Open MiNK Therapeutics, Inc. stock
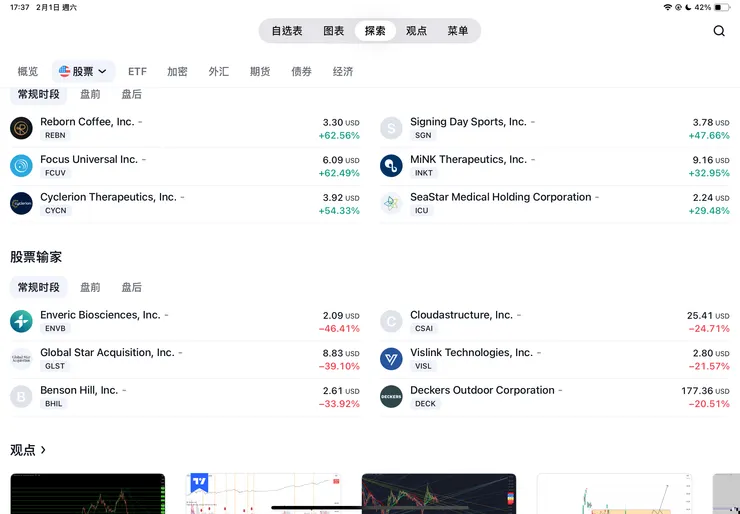Image resolution: width=740 pixels, height=514 pixels. [555, 166]
